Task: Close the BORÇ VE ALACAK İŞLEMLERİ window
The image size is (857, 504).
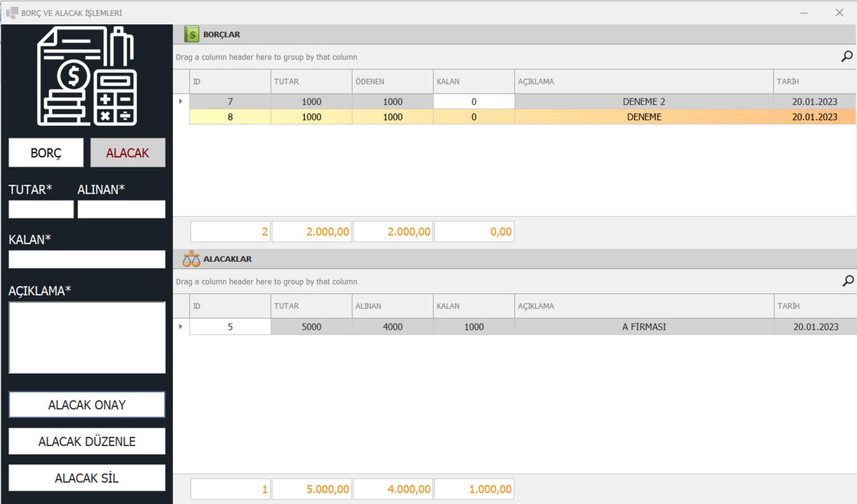Action: coord(839,13)
